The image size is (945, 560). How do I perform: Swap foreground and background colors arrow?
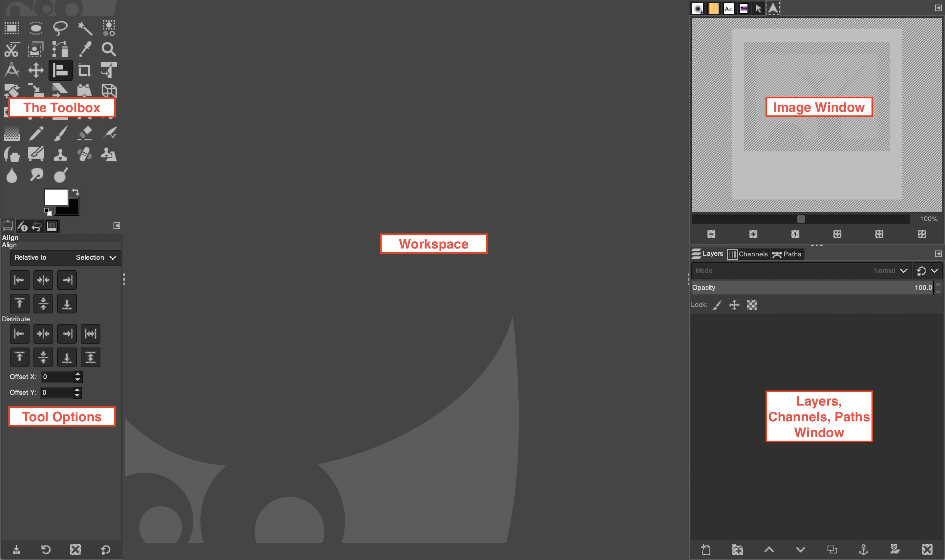pyautogui.click(x=75, y=192)
